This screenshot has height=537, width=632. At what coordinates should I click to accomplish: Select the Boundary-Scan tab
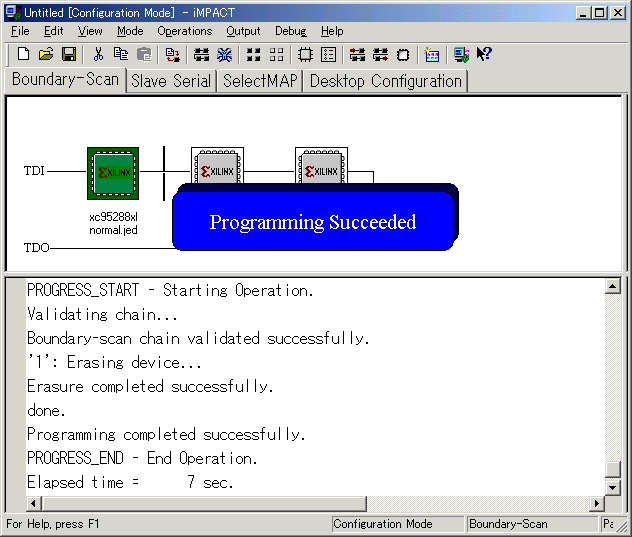click(65, 80)
